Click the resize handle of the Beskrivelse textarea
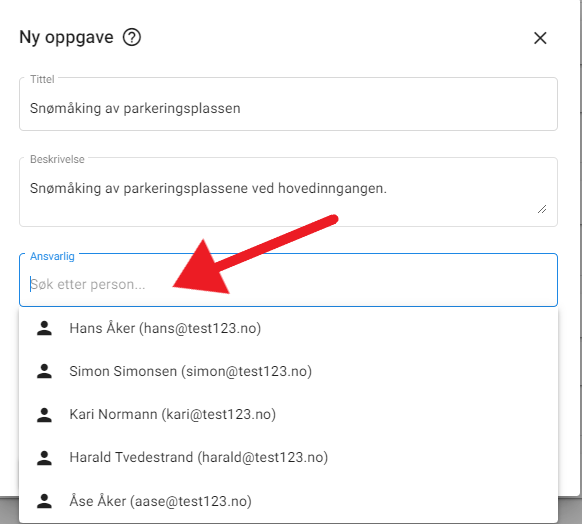This screenshot has width=582, height=524. pyautogui.click(x=542, y=209)
